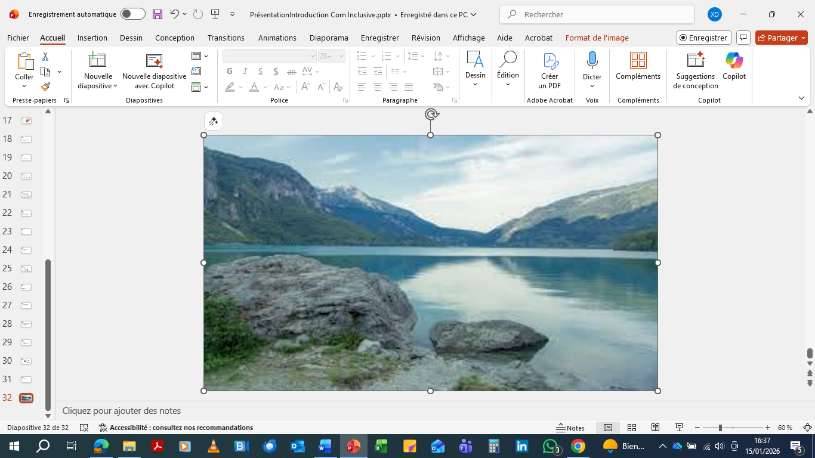
Task: Click the save icon in title bar
Action: 157,14
